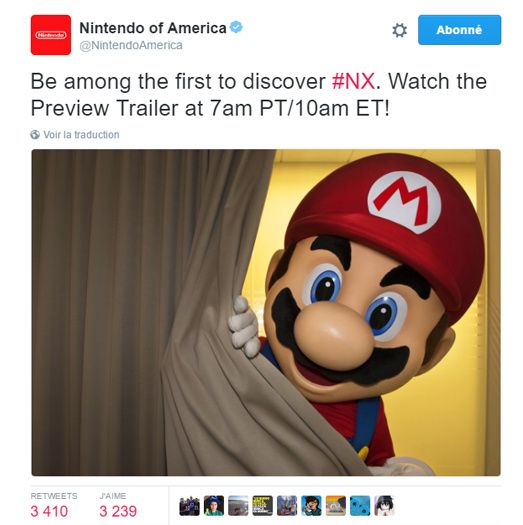Open the cartoon man with blue background avatar
Viewport: 523px width, 525px height.
pos(311,506)
